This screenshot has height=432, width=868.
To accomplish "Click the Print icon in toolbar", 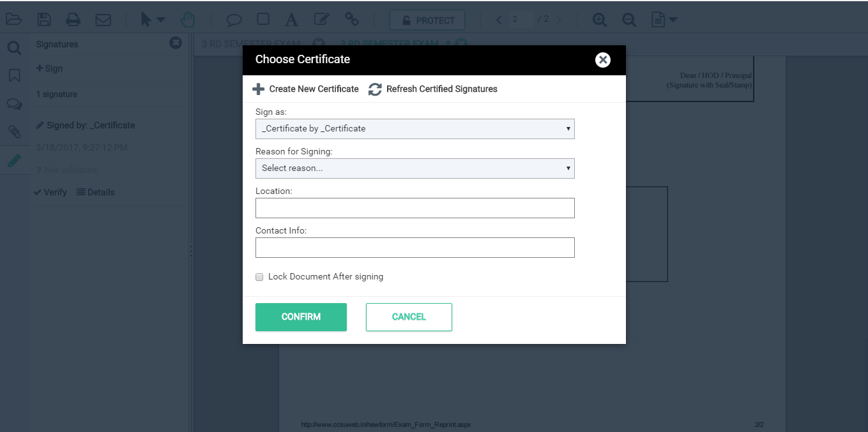I will coord(73,20).
